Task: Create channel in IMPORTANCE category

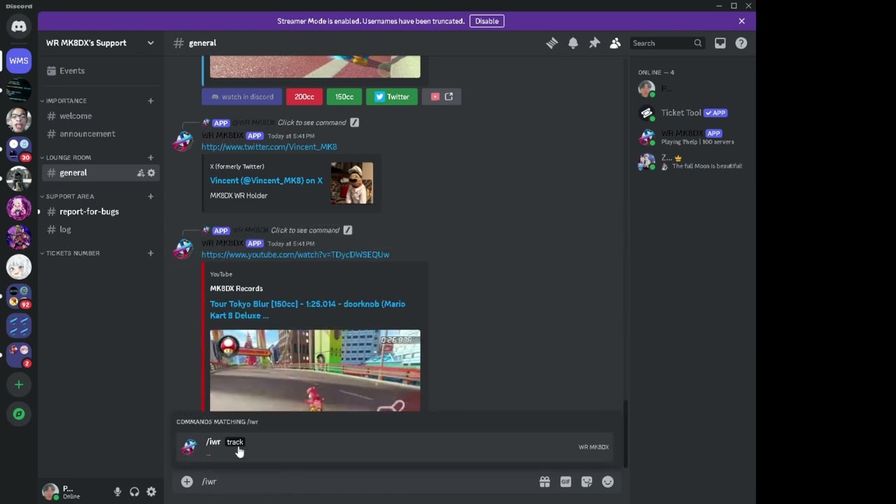Action: 151,101
